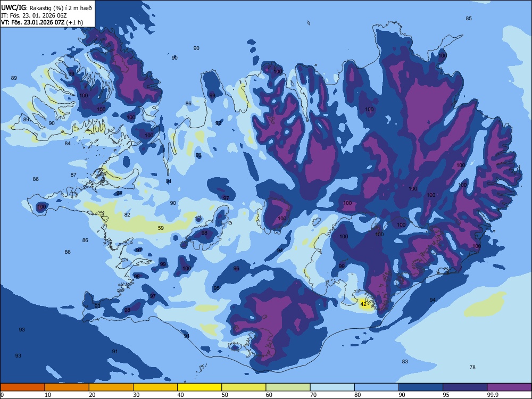The image size is (532, 399).
Task: Choose the blue 90–95 legend swatch
Action: pyautogui.click(x=421, y=387)
